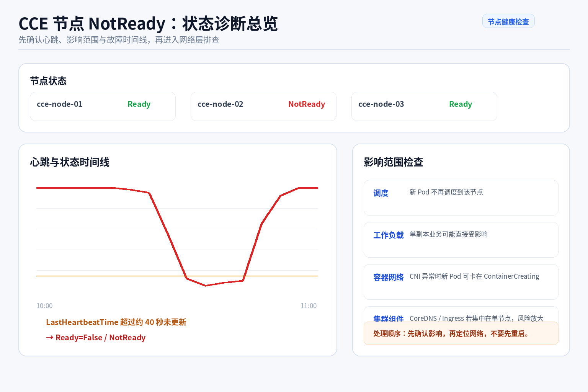Image resolution: width=588 pixels, height=392 pixels.
Task: Click the orange 处理顺序 notice banner
Action: click(461, 333)
